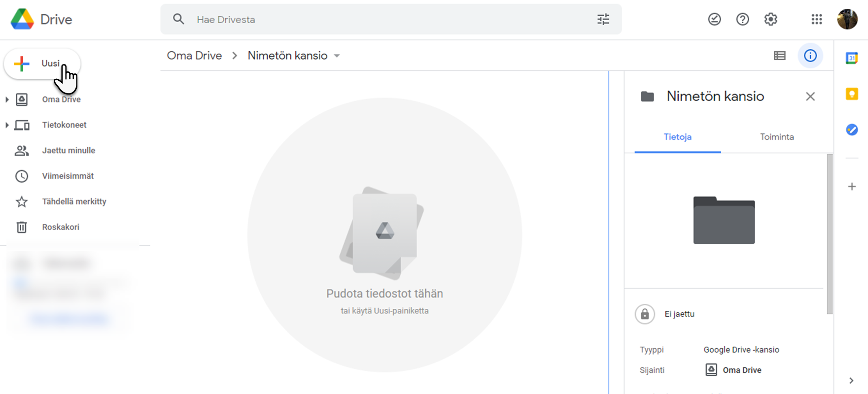Open Roskakori trash
Viewport: 868px width, 394px height.
coord(61,227)
